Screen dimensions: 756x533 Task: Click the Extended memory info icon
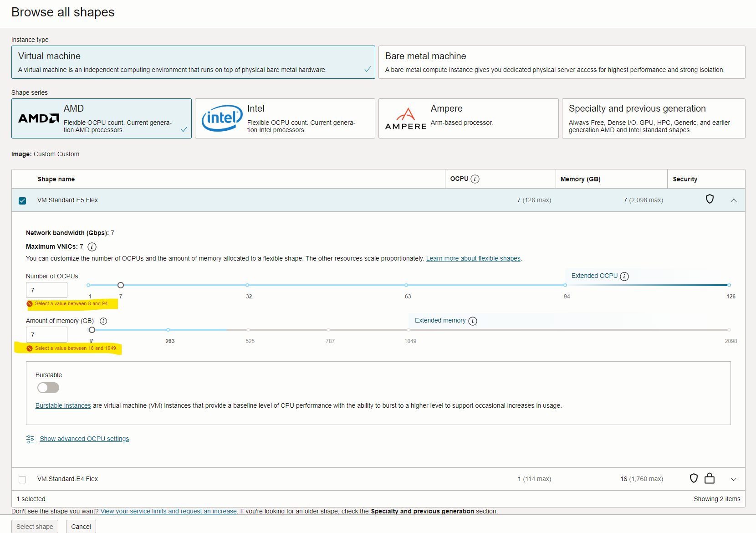pos(473,321)
